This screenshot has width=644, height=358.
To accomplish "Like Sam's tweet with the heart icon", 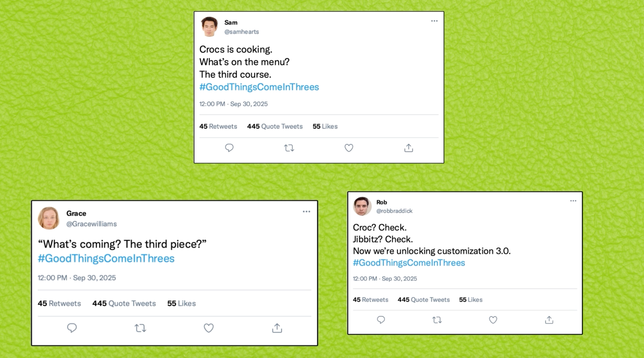I will coord(349,148).
